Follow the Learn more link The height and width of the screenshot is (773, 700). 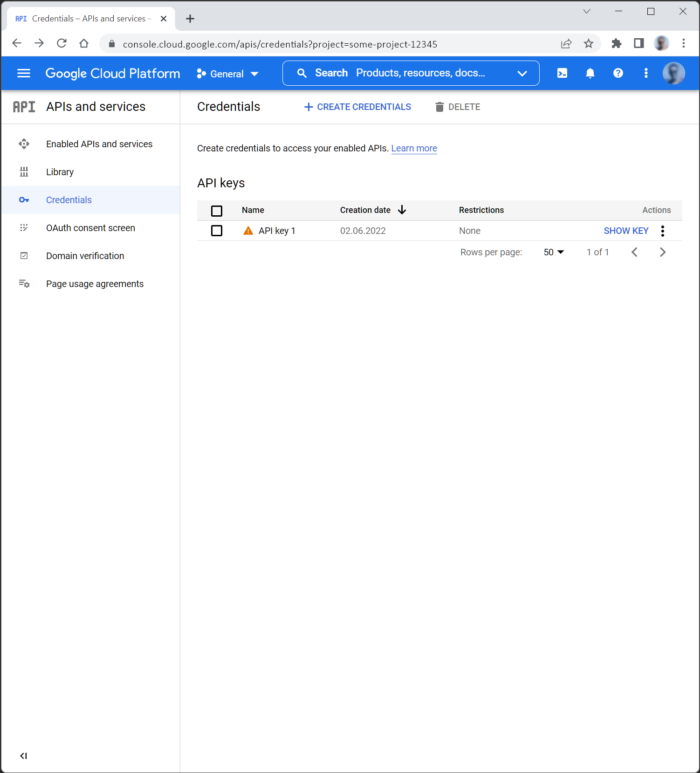tap(414, 148)
